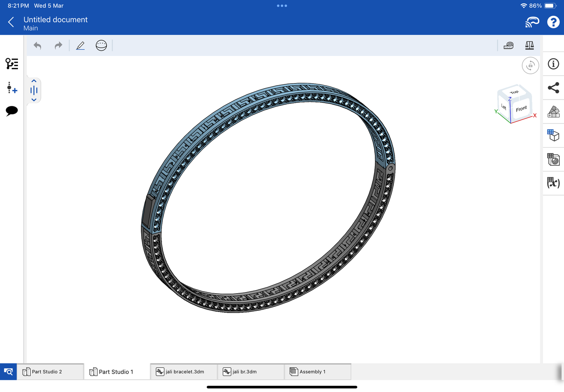Open the variable table (x) icon
564x392 pixels.
click(553, 183)
